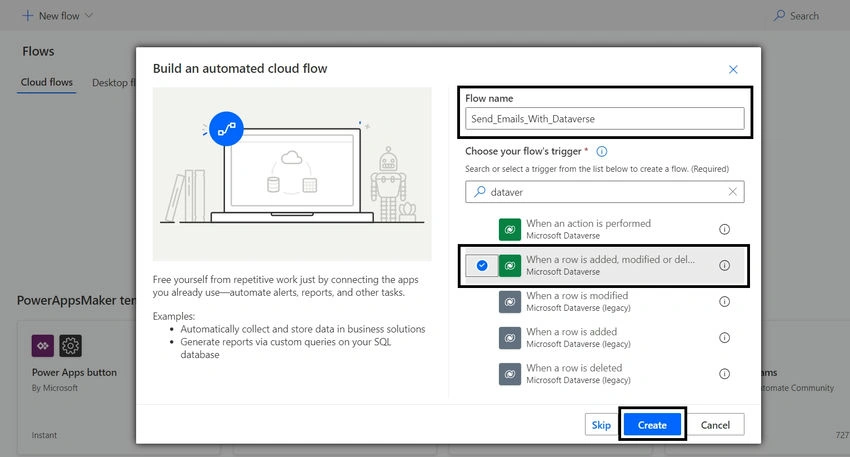This screenshot has width=850, height=457.
Task: Edit the Flow name input field
Action: (604, 119)
